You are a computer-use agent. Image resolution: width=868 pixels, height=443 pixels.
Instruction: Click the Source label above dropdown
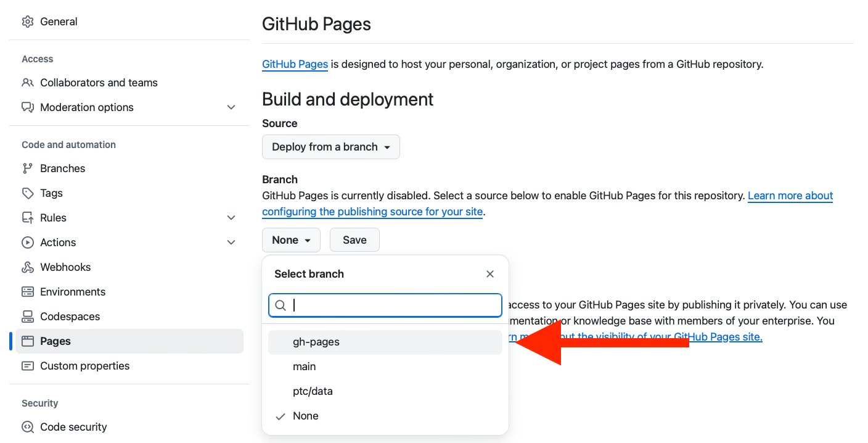point(279,123)
